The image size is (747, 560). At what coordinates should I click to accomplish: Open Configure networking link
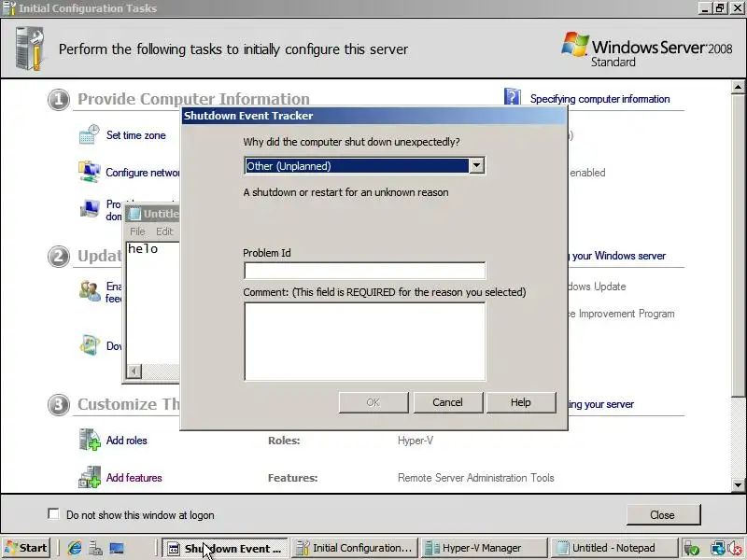pyautogui.click(x=143, y=173)
